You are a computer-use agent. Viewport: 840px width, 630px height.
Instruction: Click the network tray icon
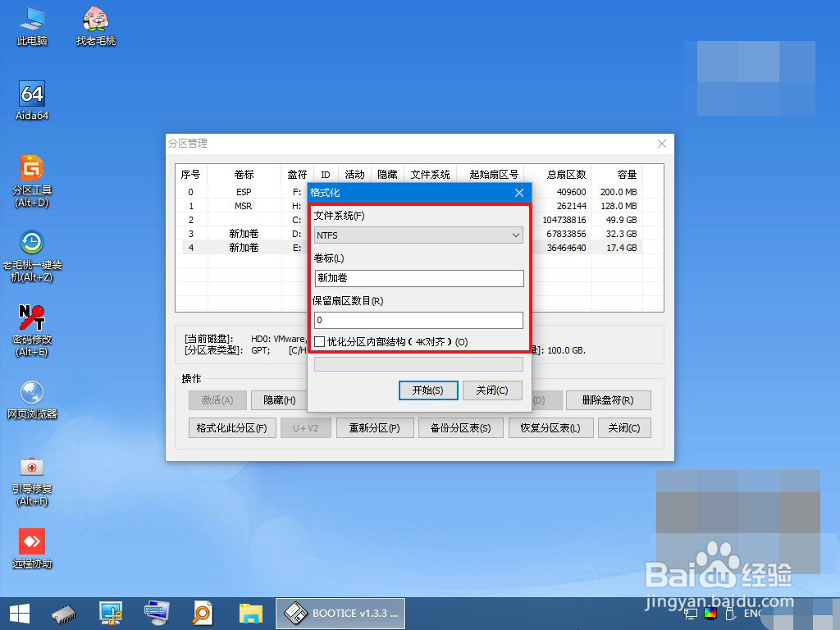(691, 614)
